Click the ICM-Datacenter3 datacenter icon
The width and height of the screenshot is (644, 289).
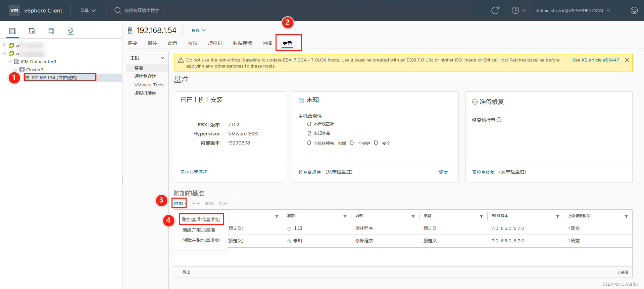17,61
